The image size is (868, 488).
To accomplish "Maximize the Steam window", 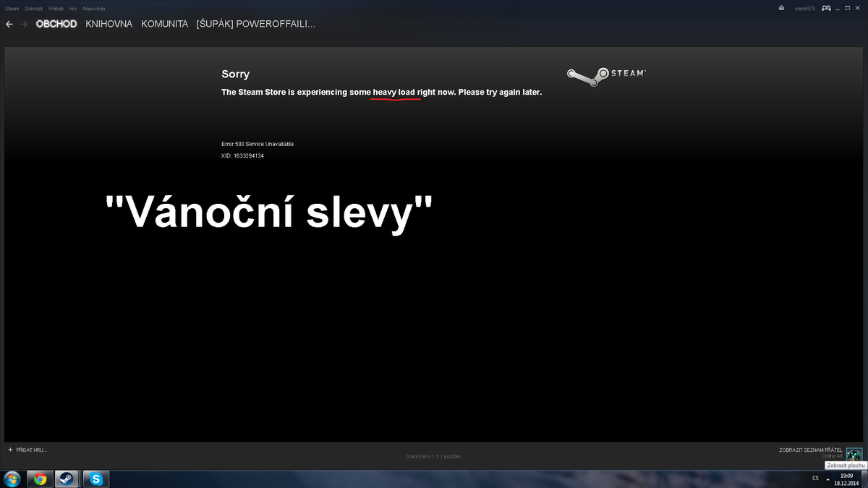I will [849, 8].
